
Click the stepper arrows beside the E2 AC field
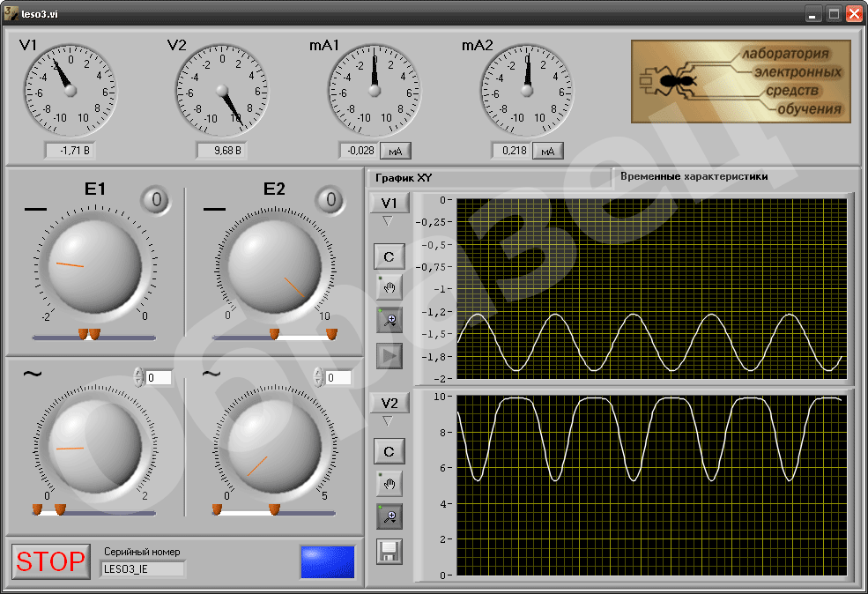(x=318, y=377)
